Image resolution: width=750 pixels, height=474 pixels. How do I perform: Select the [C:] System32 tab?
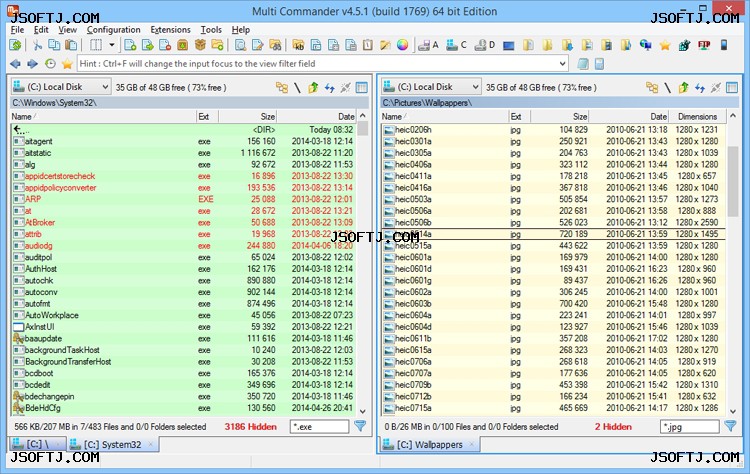coord(113,444)
